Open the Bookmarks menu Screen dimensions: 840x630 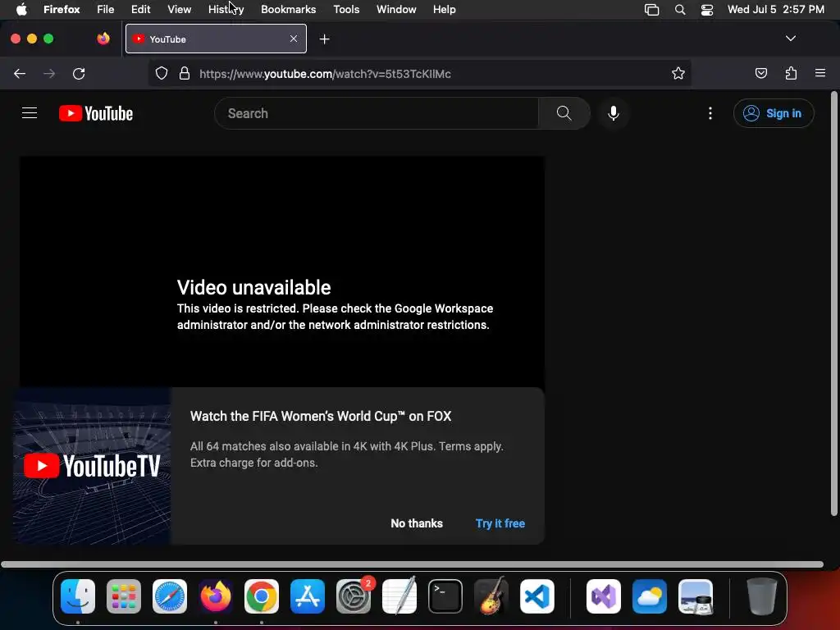coord(288,9)
